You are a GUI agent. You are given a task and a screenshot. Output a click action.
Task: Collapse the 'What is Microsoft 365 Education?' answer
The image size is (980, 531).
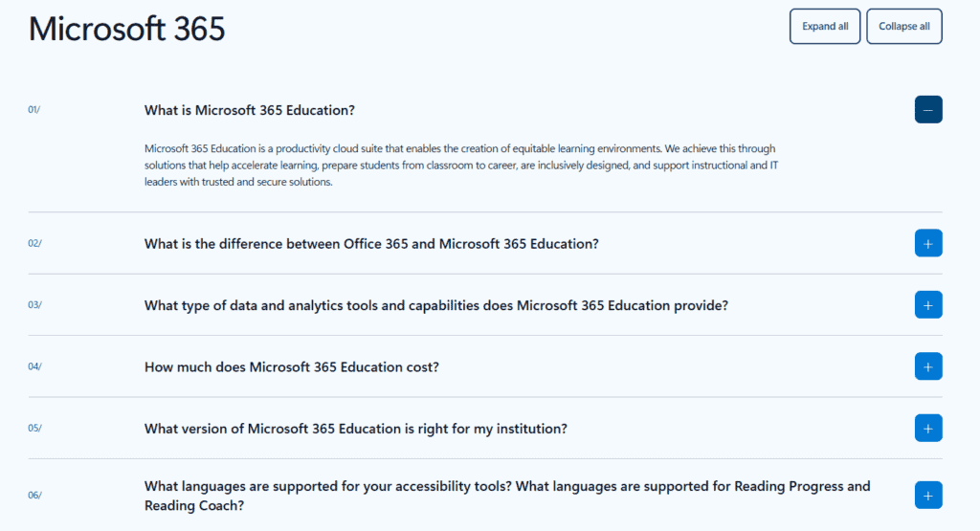[x=927, y=110]
